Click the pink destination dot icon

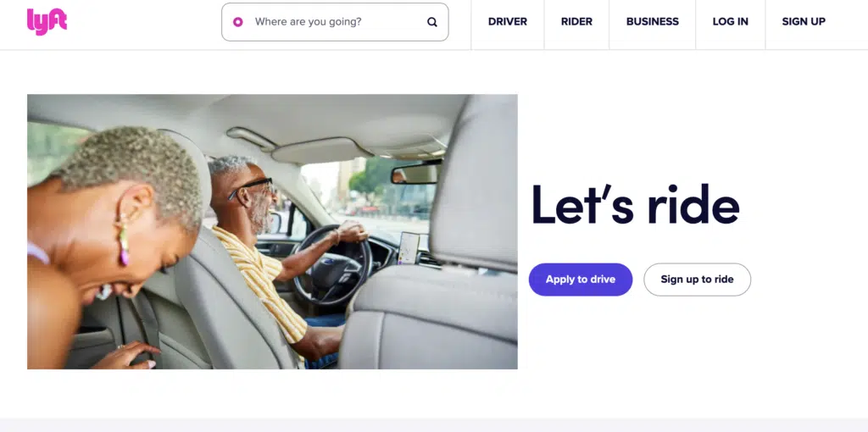[x=238, y=22]
